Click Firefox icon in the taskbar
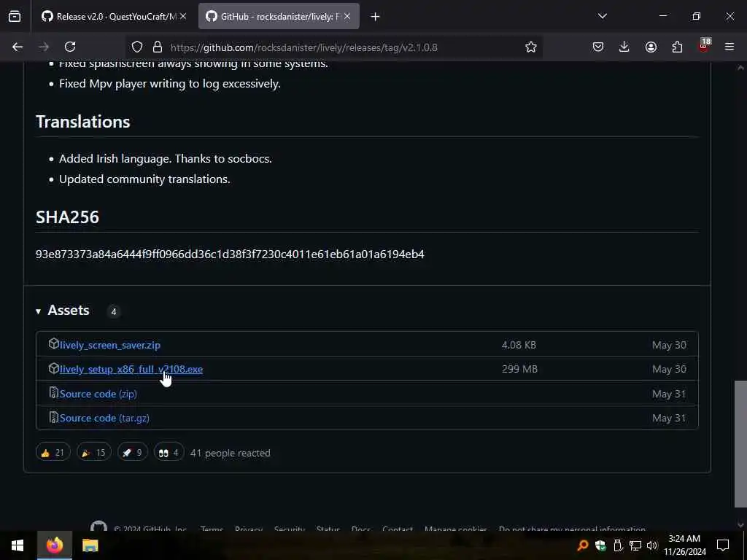 (54, 545)
